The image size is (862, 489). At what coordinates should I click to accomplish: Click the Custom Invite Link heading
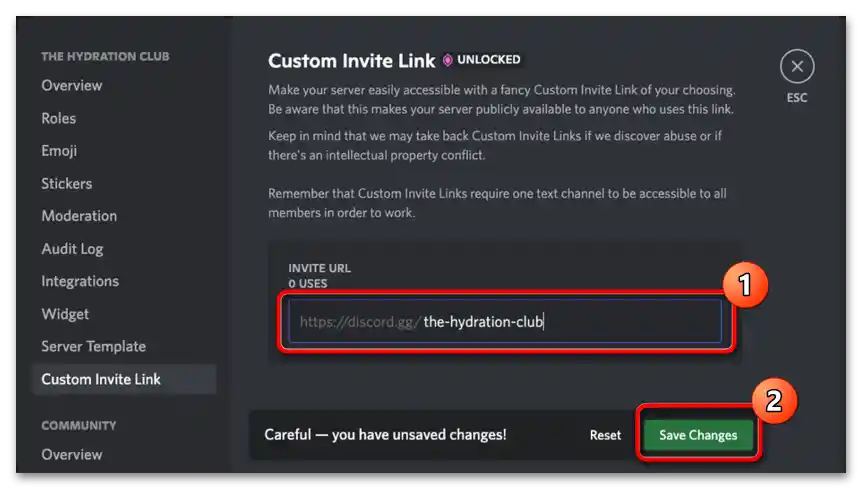(x=351, y=60)
